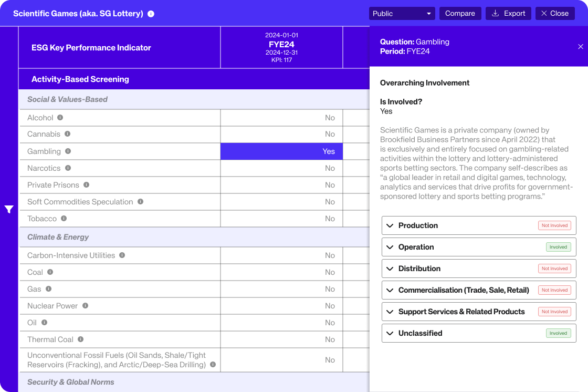The image size is (588, 392).
Task: Click info icon beside Unconventional Fossil Fuels
Action: (x=213, y=364)
